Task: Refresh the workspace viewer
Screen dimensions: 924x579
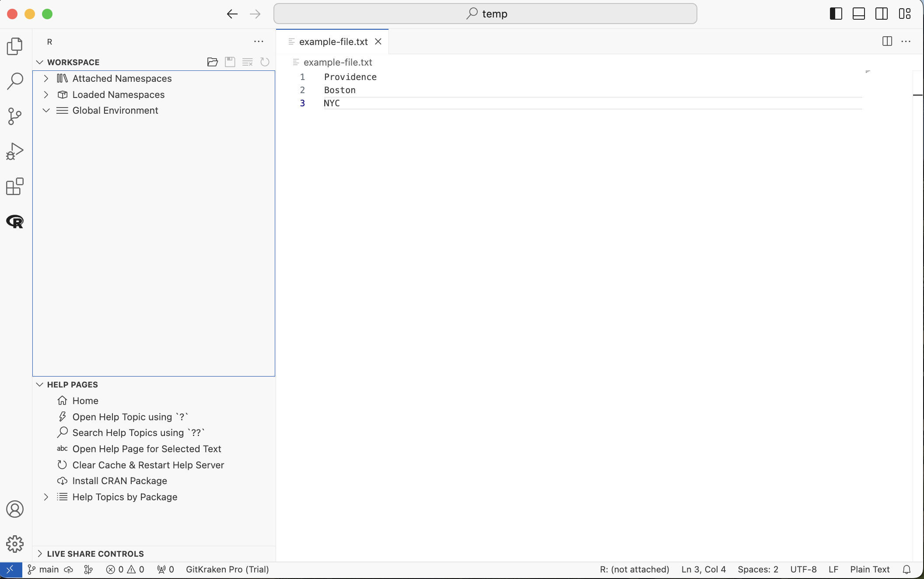Action: click(265, 62)
